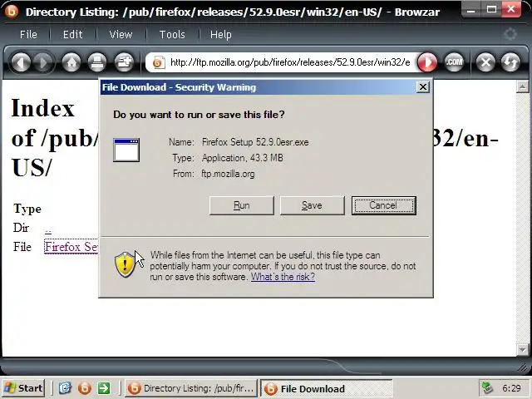532x399 pixels.
Task: Click the page icon in address bar
Action: coord(159,63)
